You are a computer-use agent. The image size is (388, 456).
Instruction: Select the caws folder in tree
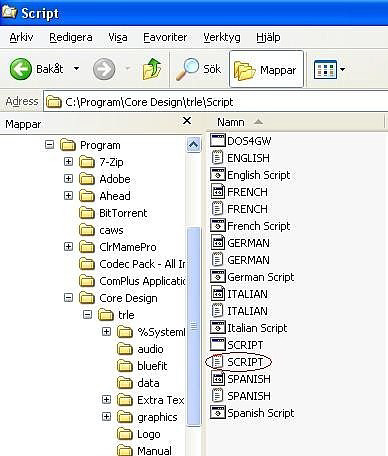click(102, 230)
